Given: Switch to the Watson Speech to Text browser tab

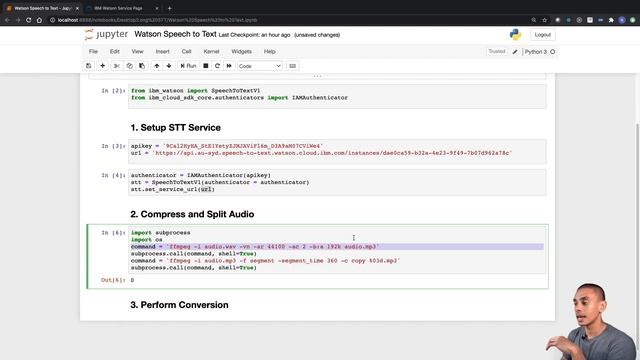Looking at the screenshot, I should click(42, 8).
